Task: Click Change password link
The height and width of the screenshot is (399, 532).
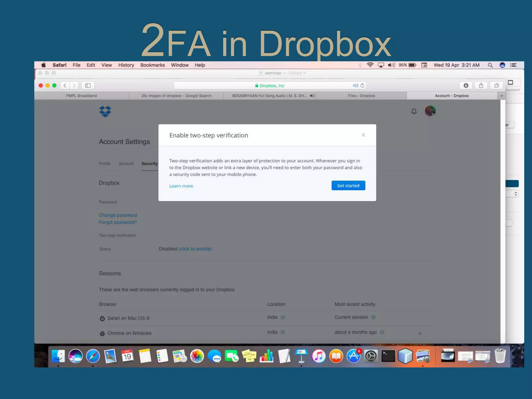Action: click(118, 215)
